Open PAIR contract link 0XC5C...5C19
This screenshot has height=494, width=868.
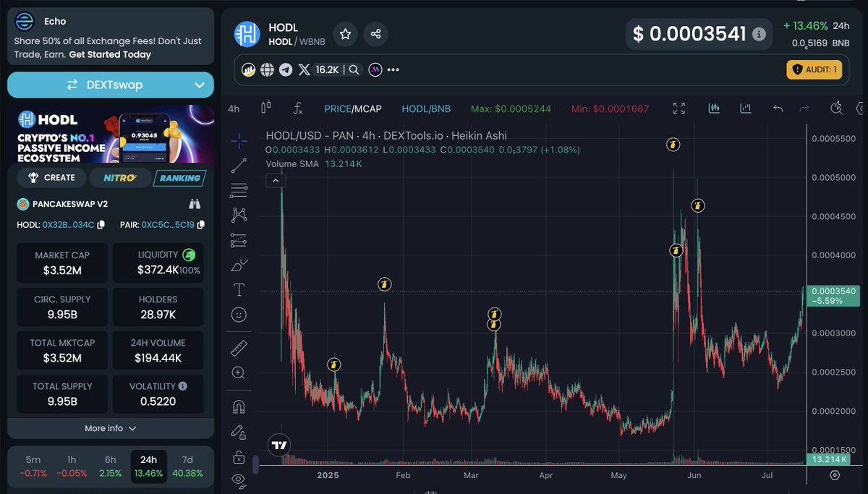pos(168,225)
